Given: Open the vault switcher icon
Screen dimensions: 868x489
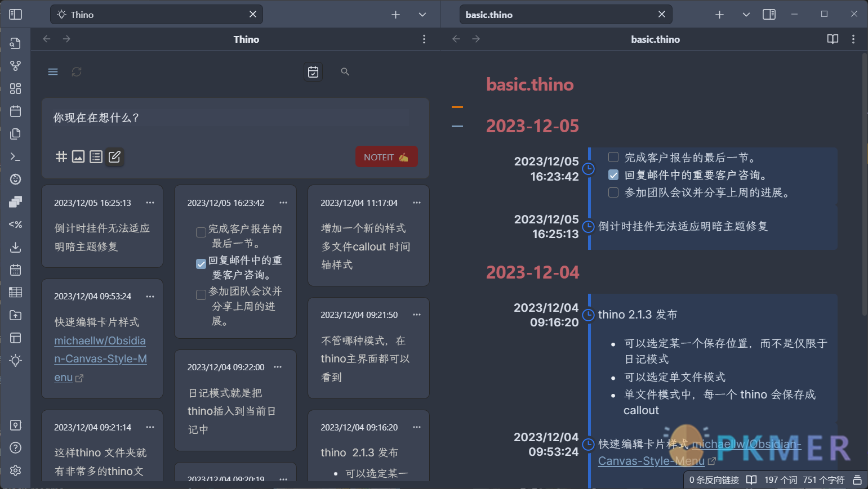Looking at the screenshot, I should [x=16, y=425].
